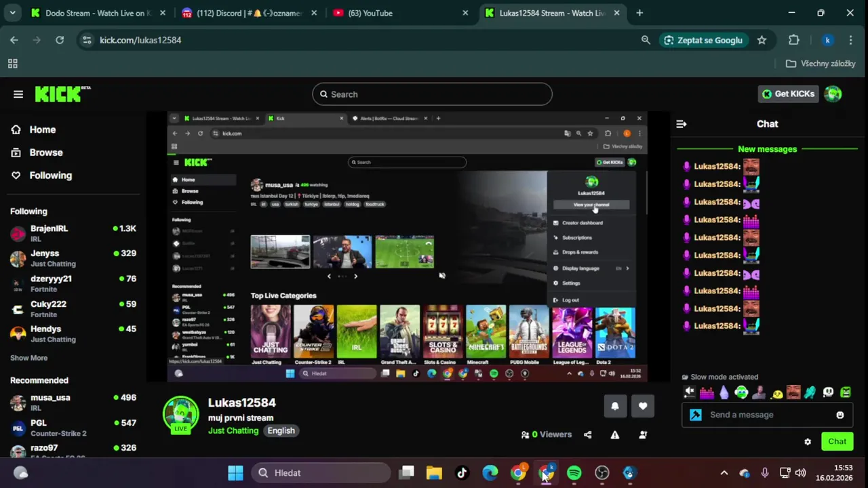868x488 pixels.
Task: Select the purple crystal emote
Action: pos(724,392)
